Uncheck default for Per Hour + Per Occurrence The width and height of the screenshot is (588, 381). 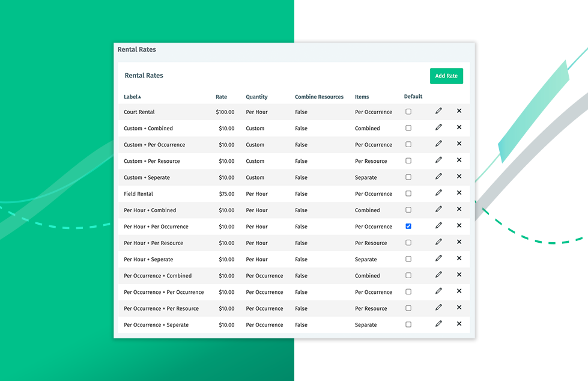coord(408,226)
